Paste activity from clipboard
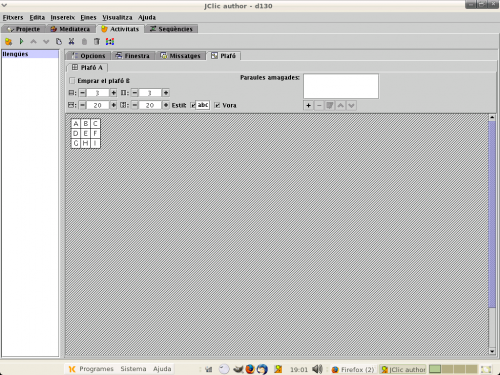The image size is (500, 375). pyautogui.click(x=84, y=42)
